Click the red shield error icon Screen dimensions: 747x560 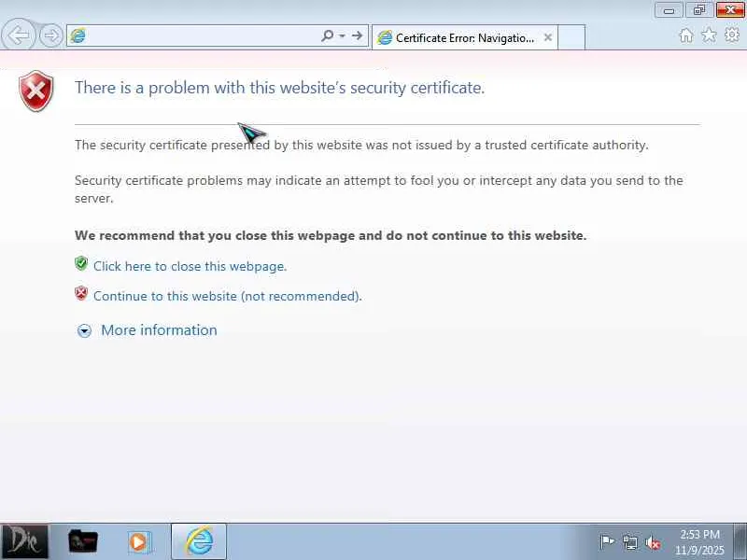tap(36, 91)
